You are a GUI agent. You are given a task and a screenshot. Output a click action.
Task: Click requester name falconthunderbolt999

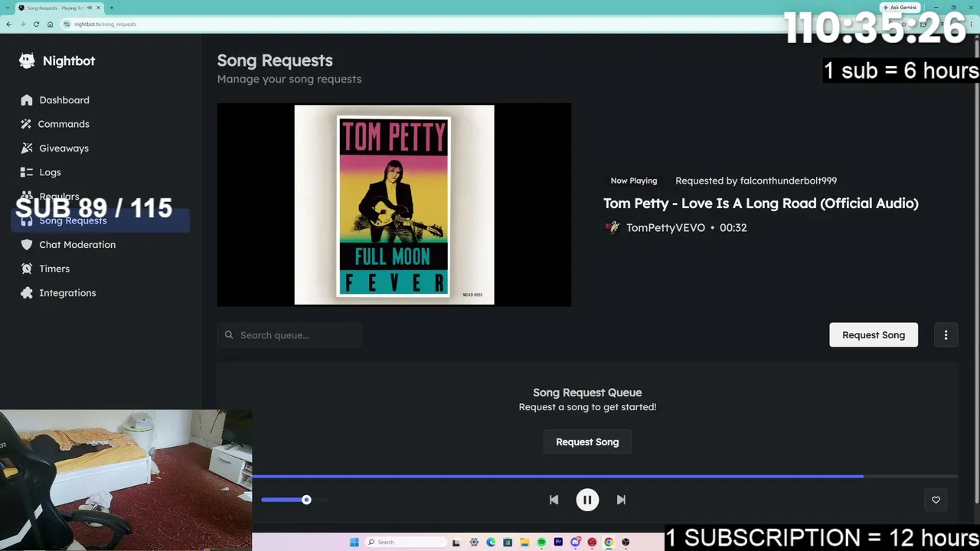[x=789, y=181]
